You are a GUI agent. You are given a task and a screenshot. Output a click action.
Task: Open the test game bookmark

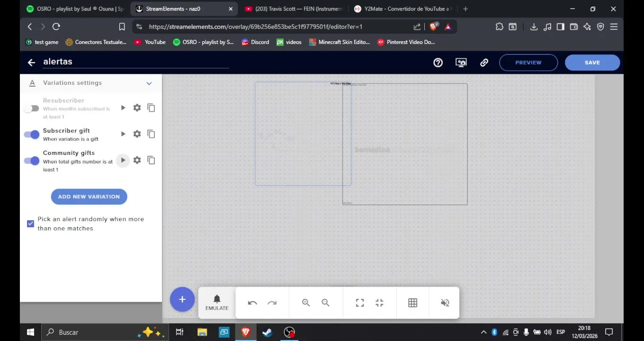click(x=42, y=42)
